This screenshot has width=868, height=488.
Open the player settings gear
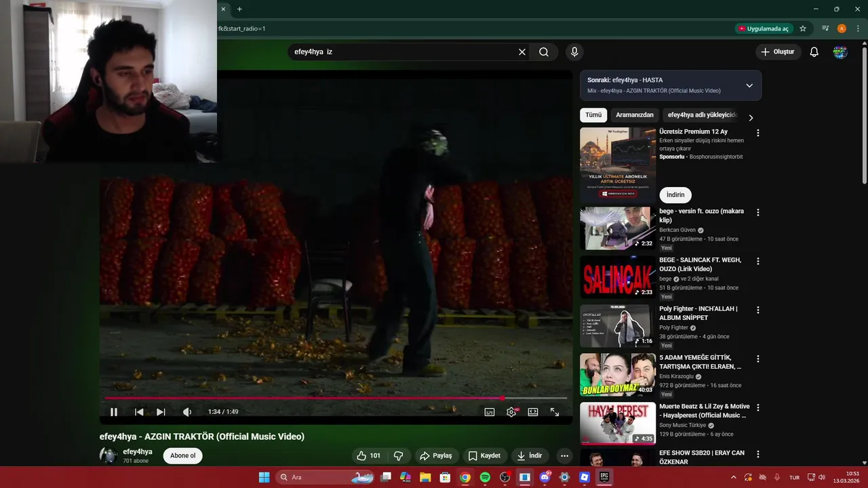click(x=511, y=412)
